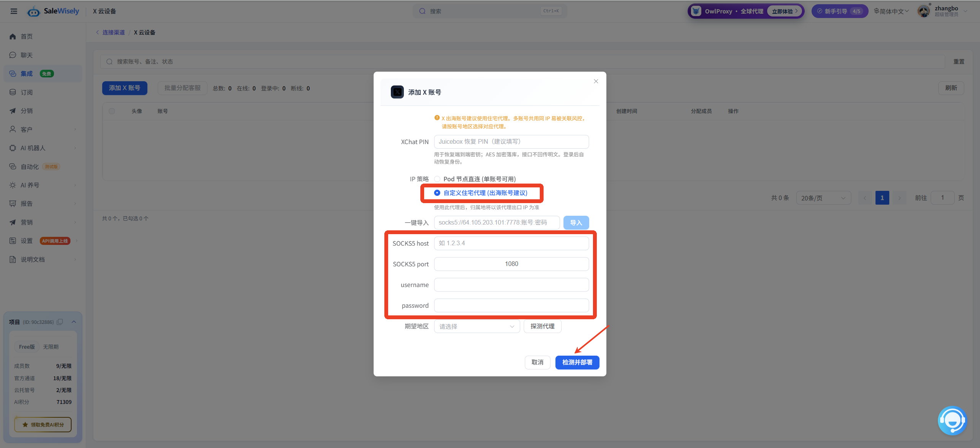Click the 分销 distribution plane icon
980x448 pixels.
coord(13,111)
